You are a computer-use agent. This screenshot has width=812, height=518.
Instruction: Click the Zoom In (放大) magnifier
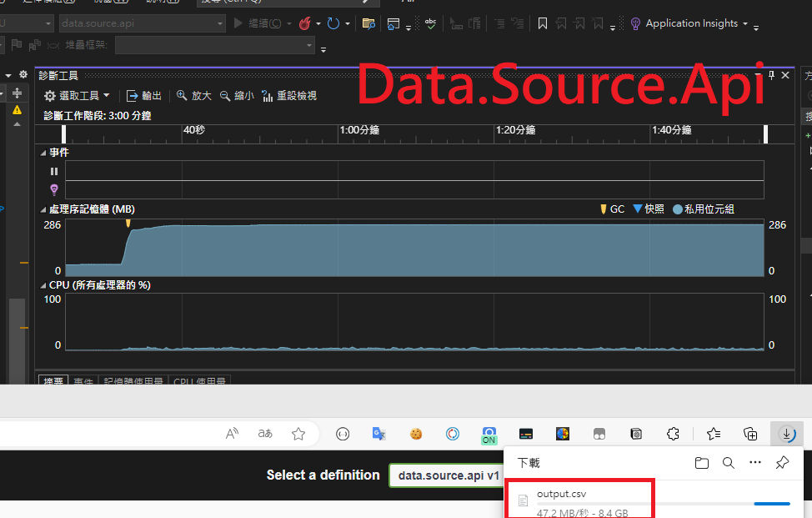click(x=194, y=96)
